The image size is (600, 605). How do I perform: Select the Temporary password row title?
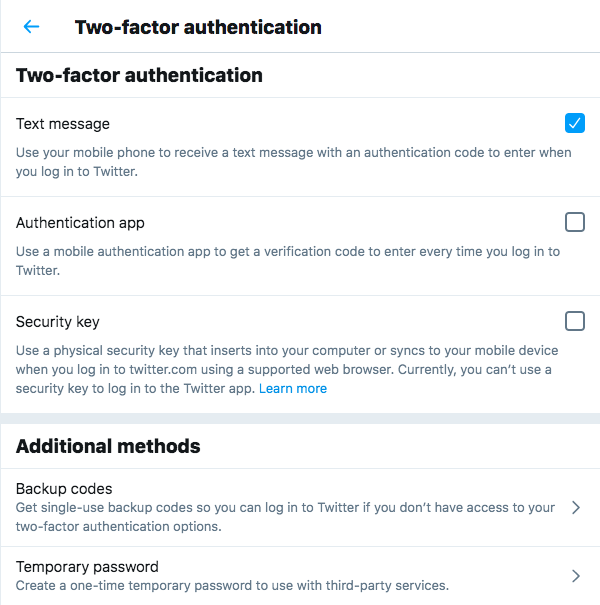(87, 567)
